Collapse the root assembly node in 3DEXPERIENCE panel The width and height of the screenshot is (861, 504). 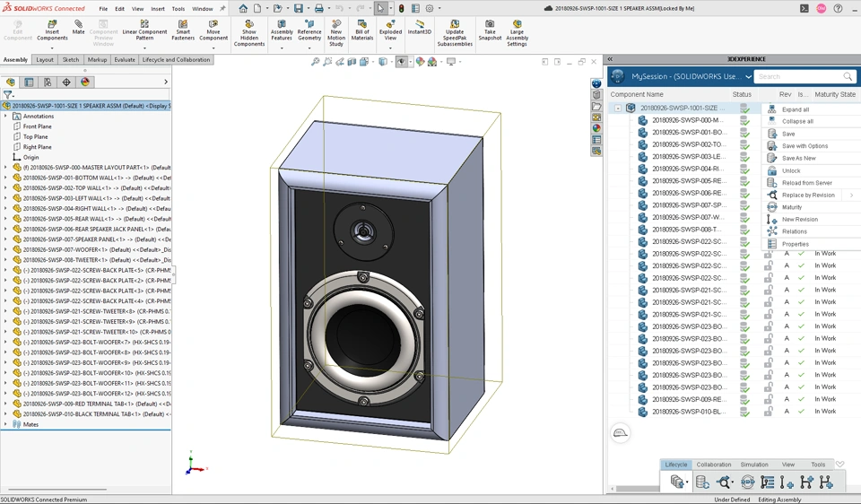(x=618, y=108)
